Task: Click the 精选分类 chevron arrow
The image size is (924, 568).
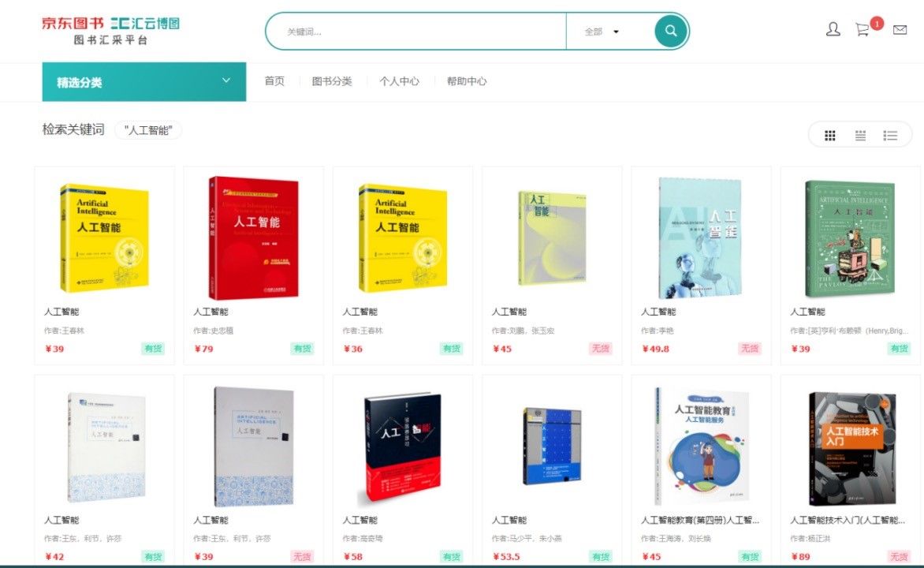Action: pyautogui.click(x=225, y=80)
